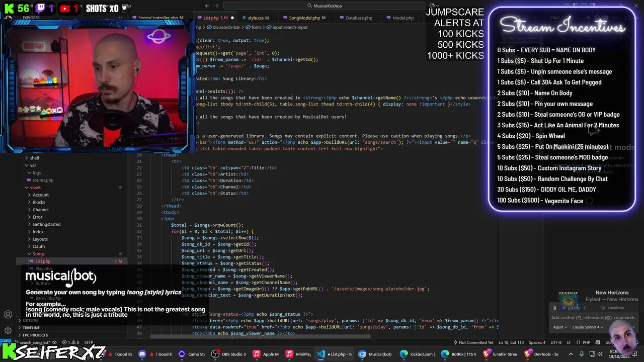Screen dimensions: 644x362
Task: Open the Agent mode dropdown in chat
Action: point(560,327)
